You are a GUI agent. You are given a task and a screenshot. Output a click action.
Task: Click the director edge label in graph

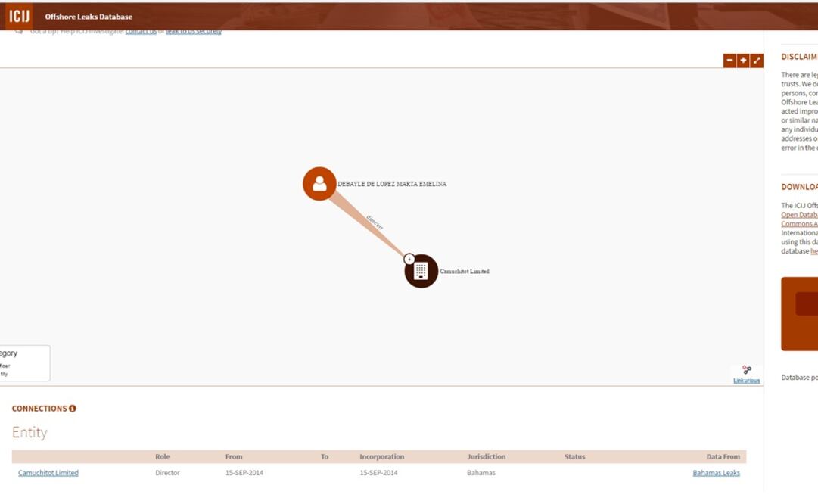(x=375, y=222)
